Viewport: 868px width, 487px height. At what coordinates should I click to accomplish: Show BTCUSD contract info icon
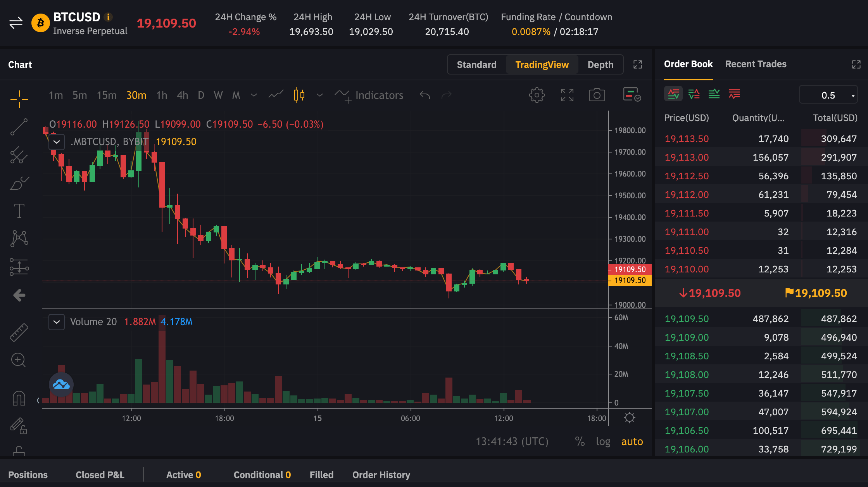109,17
